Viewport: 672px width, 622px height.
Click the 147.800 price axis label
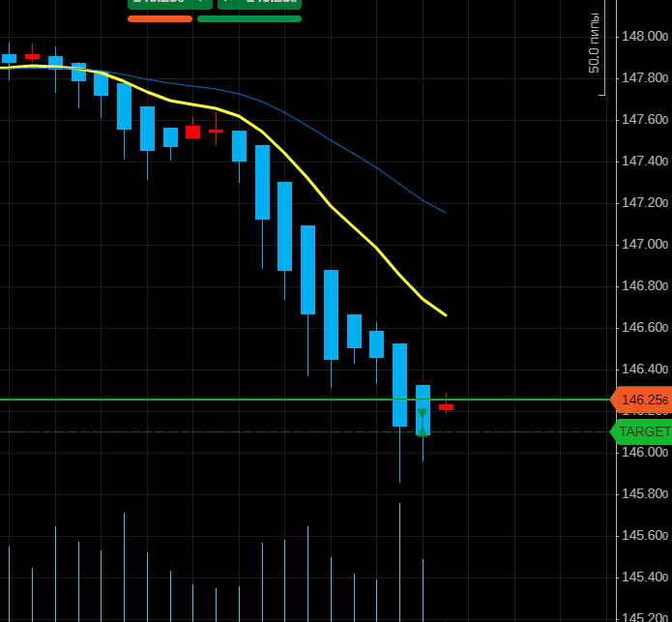pos(645,78)
